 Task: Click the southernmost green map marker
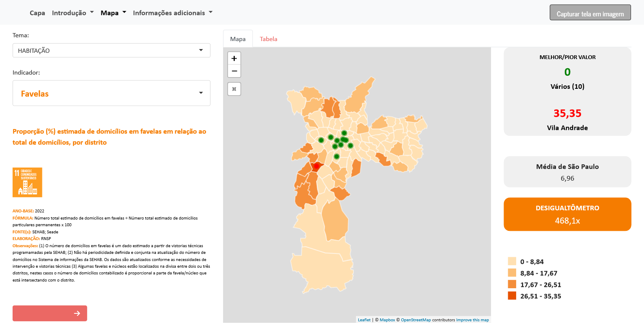coord(336,157)
